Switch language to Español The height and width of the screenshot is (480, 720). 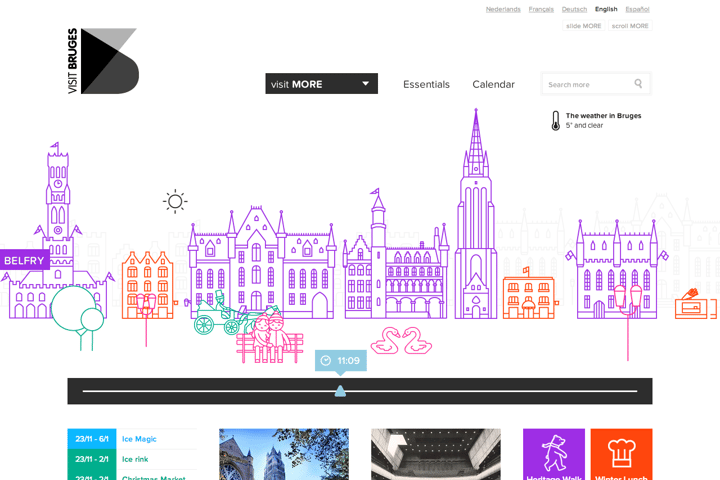point(637,9)
